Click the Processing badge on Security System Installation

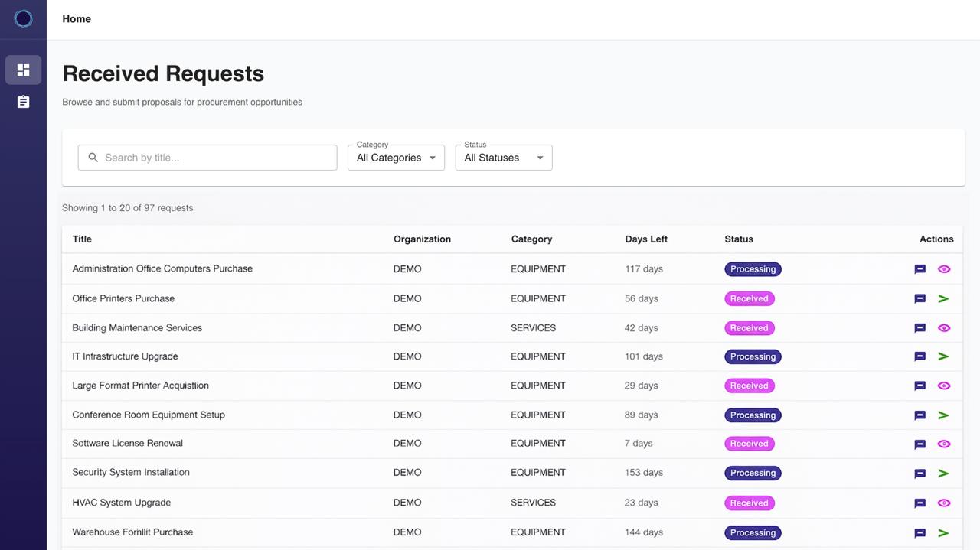coord(753,473)
